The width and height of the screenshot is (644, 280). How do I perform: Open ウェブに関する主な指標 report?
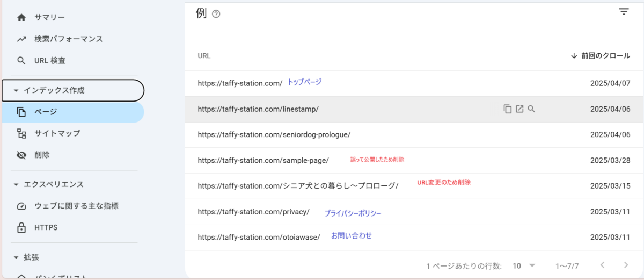coord(76,206)
